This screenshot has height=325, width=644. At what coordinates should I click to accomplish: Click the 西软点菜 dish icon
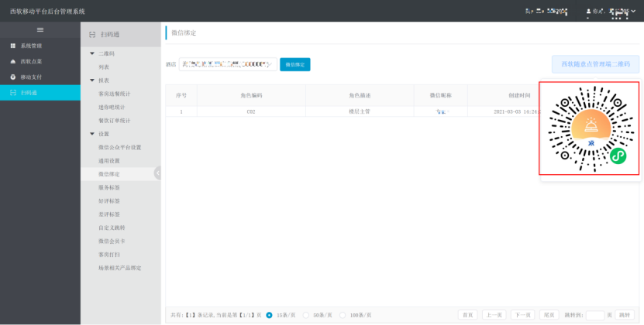click(12, 62)
